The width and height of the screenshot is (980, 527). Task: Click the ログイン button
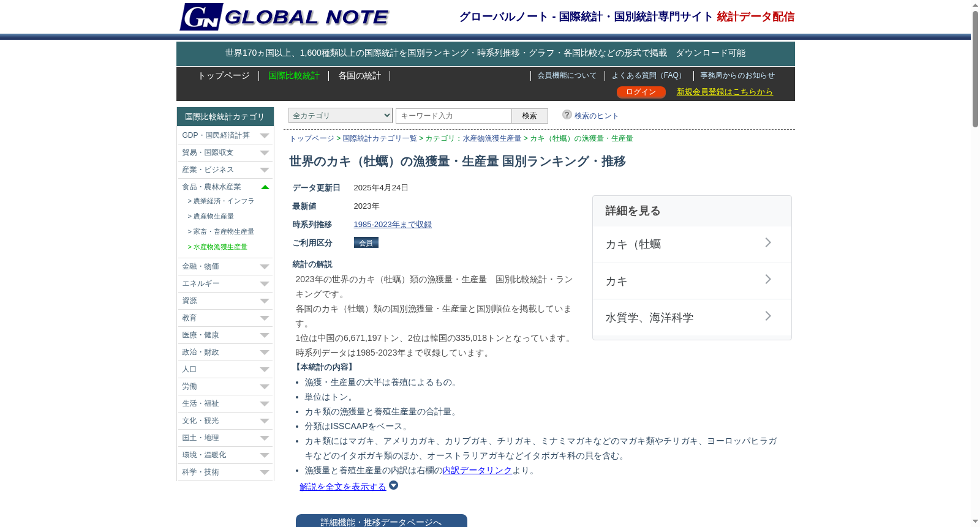(x=641, y=92)
